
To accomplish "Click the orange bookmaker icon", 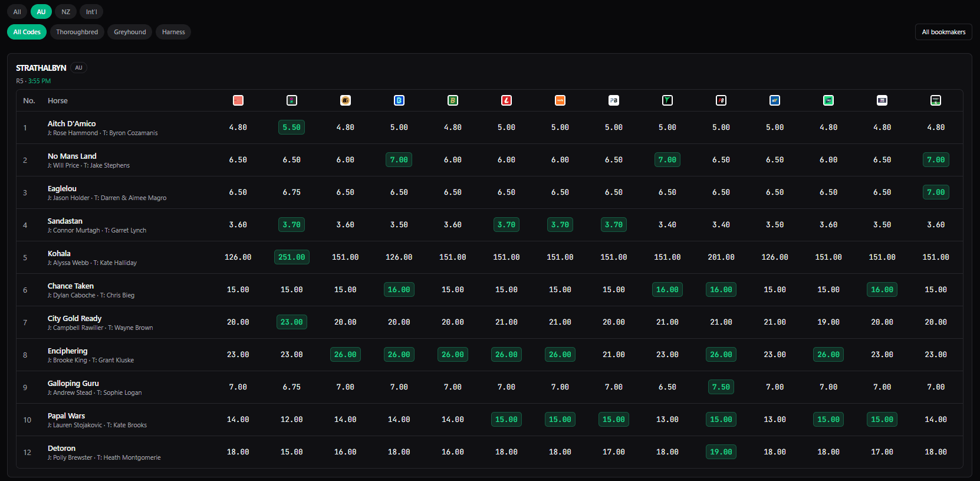I will (560, 100).
